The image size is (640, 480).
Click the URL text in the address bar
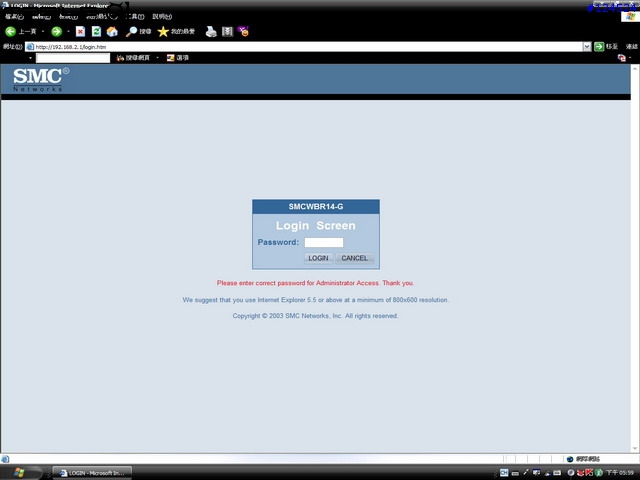pos(71,47)
